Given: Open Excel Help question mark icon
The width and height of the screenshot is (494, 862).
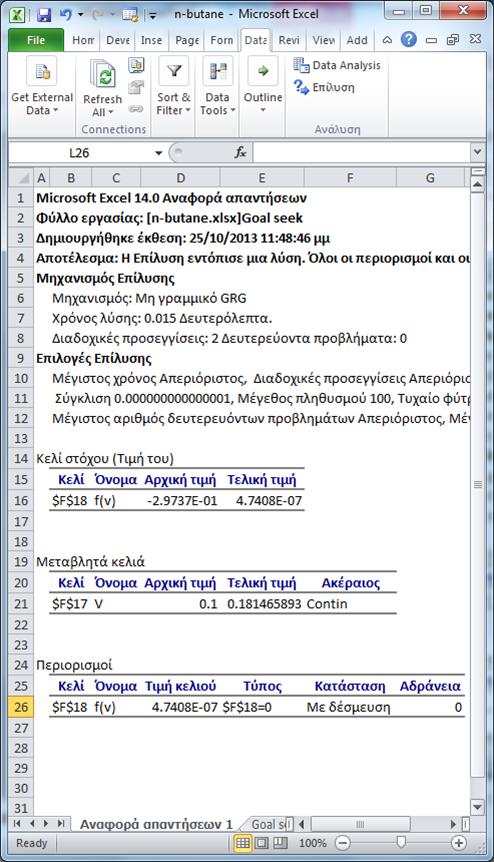Looking at the screenshot, I should coord(408,39).
